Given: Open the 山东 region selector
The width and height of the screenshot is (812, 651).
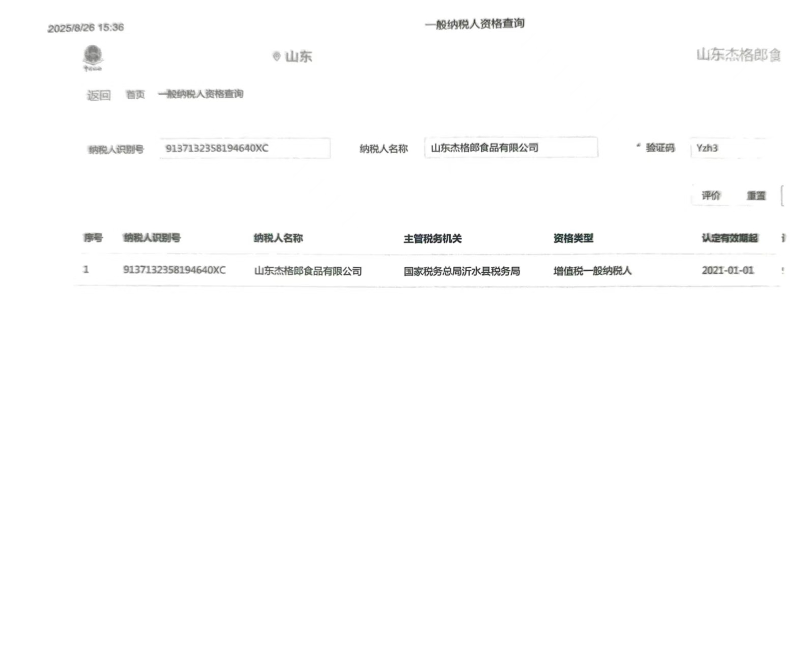Looking at the screenshot, I should point(298,56).
